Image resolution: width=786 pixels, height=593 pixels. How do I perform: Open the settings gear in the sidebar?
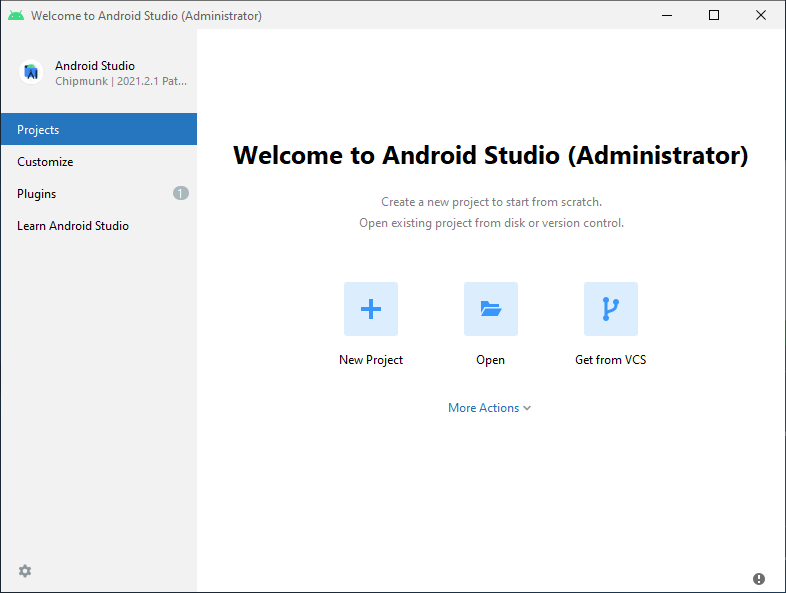[25, 571]
